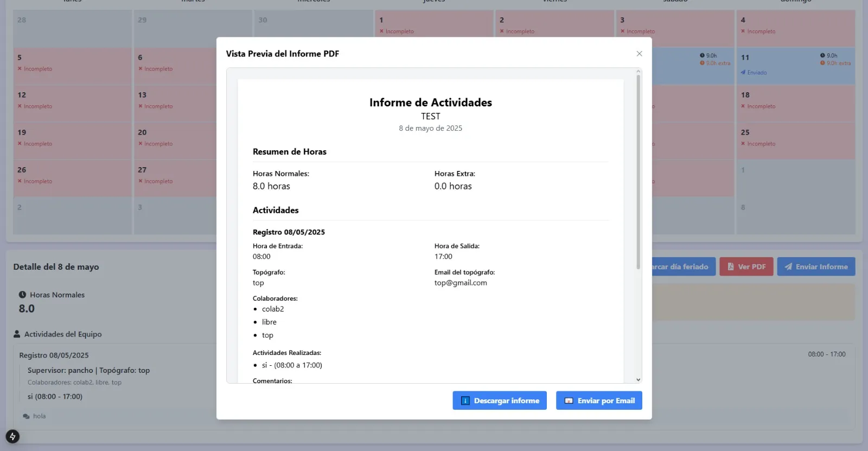Click the X icon beside Incompleto on day 6
The height and width of the screenshot is (451, 868).
pos(141,69)
